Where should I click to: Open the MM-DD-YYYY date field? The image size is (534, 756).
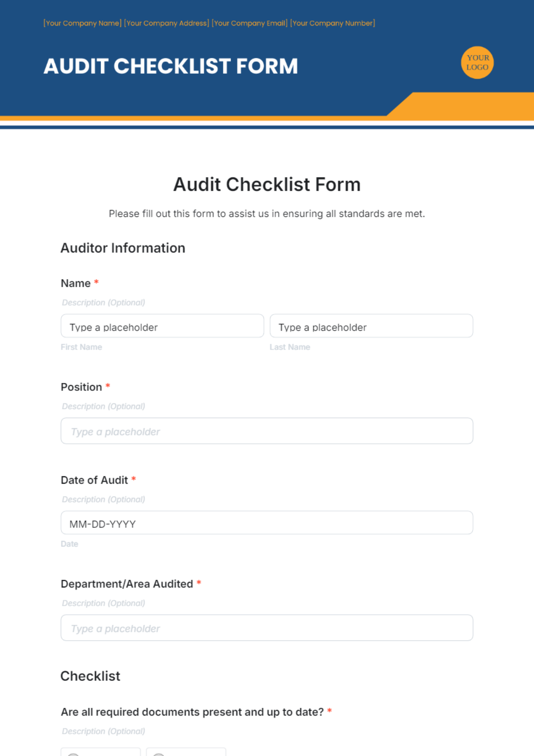267,523
